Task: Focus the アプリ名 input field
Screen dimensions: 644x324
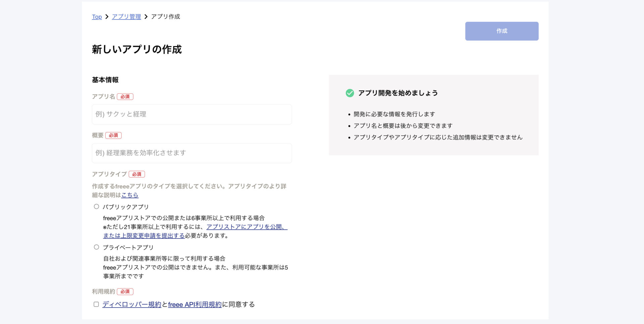Action: [192, 114]
